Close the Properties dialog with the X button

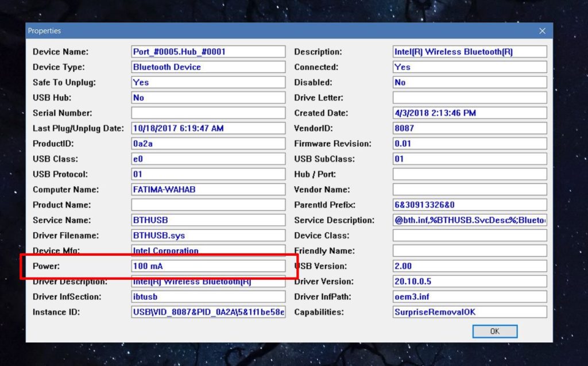[x=542, y=30]
